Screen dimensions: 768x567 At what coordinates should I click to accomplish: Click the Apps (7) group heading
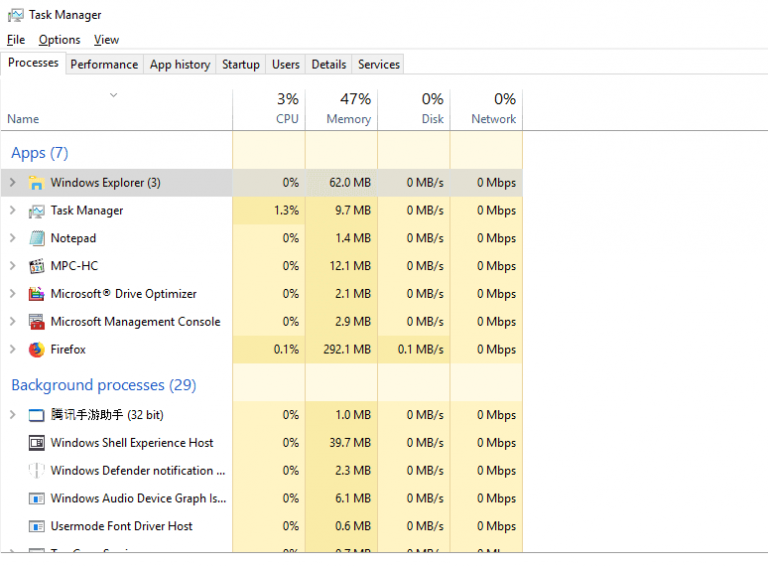click(40, 153)
